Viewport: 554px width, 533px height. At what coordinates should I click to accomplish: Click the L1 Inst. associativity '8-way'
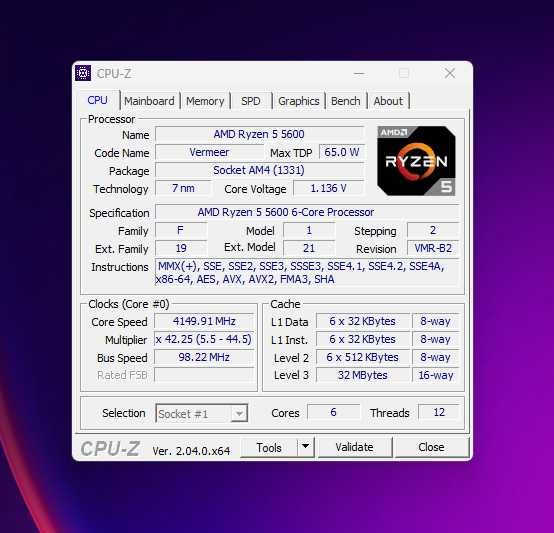tap(436, 339)
